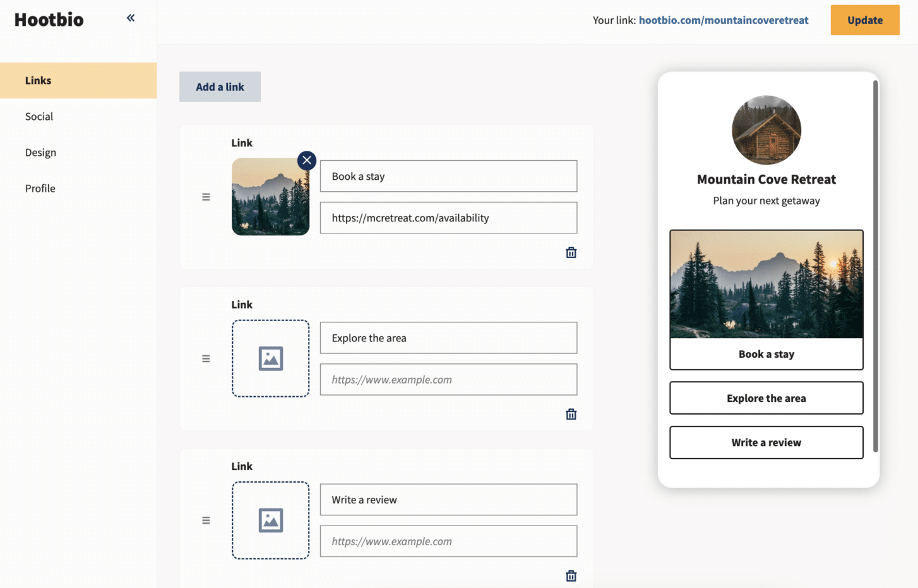Viewport: 918px width, 588px height.
Task: Select the Links sidebar item
Action: click(x=39, y=81)
